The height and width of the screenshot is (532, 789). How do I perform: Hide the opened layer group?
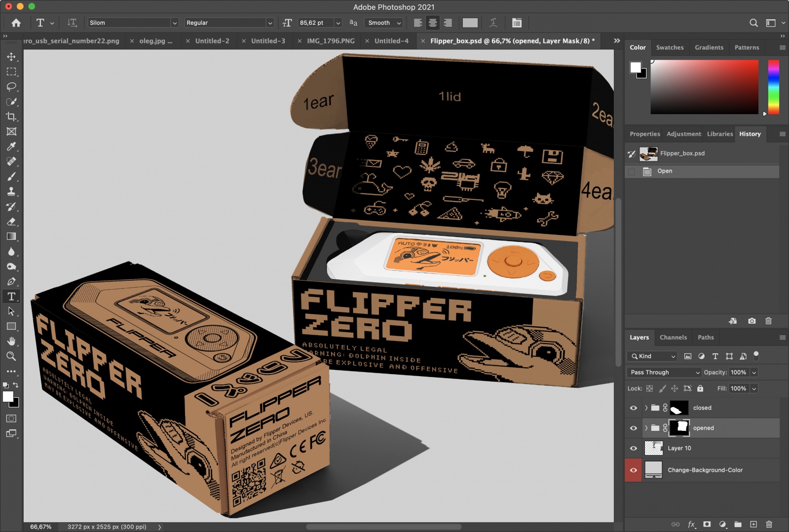[634, 428]
